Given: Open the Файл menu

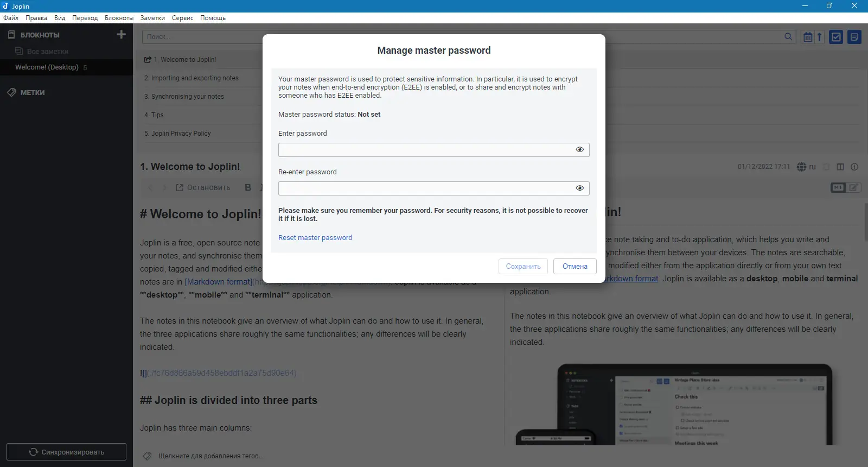Looking at the screenshot, I should (x=11, y=18).
